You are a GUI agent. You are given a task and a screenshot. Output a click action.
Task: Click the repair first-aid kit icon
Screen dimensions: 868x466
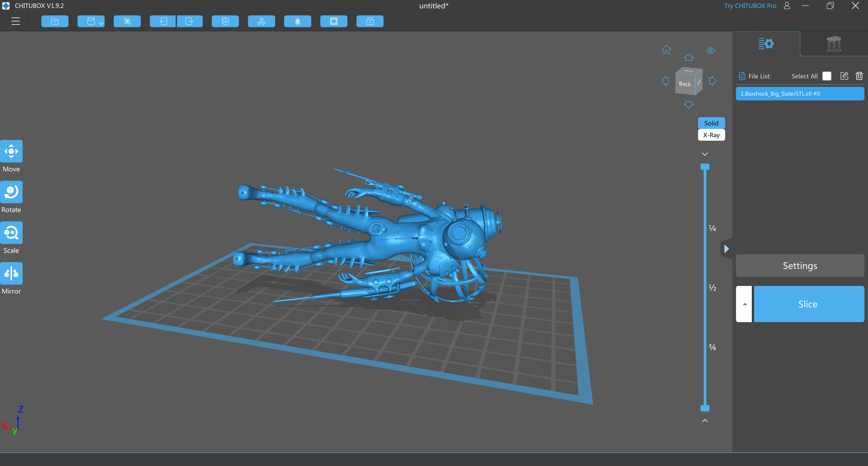pos(370,21)
